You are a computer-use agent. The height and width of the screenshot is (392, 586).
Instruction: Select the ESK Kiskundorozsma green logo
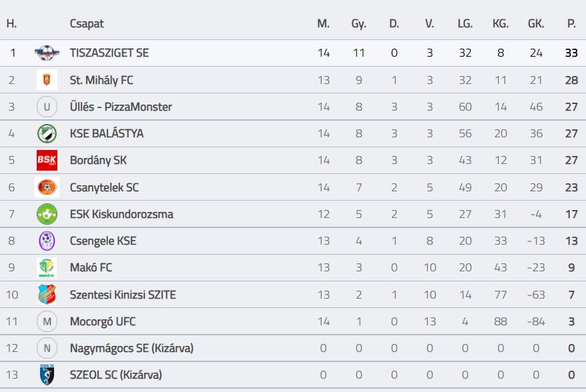(47, 214)
